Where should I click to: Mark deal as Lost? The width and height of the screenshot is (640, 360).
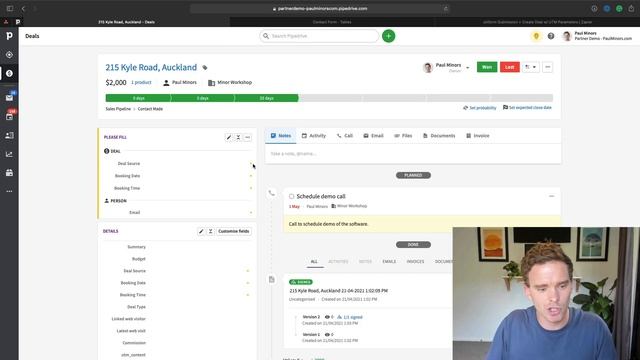point(510,67)
